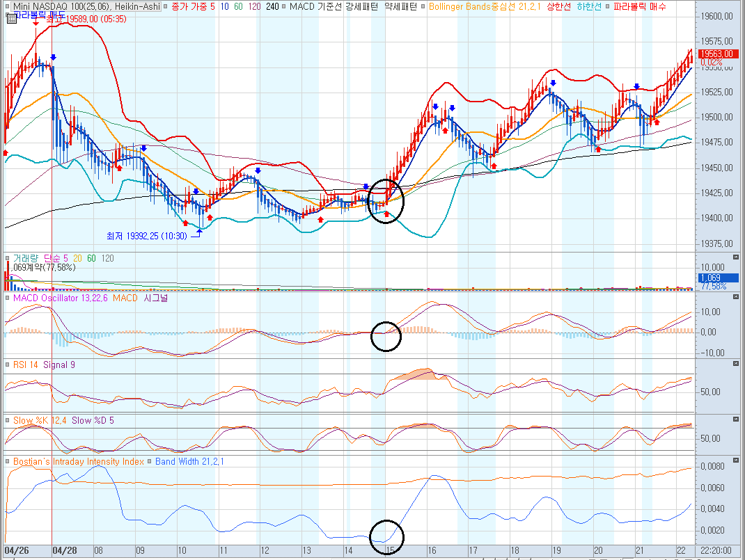Click the 04/26 date on time axis
The image size is (745, 560).
tap(17, 550)
